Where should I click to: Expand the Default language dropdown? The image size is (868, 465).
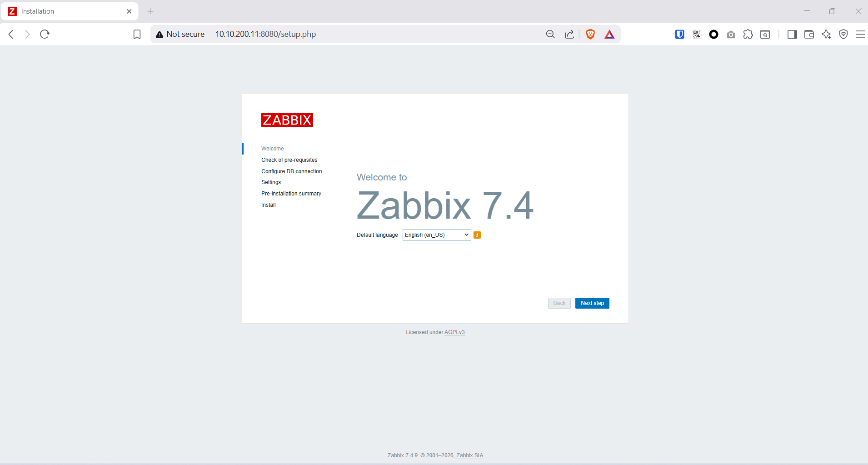[436, 235]
